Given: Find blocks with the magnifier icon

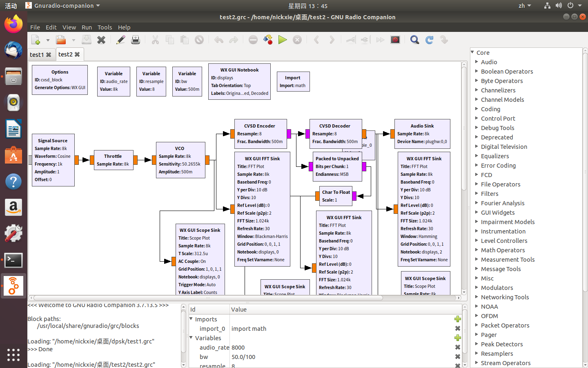Looking at the screenshot, I should pos(415,40).
